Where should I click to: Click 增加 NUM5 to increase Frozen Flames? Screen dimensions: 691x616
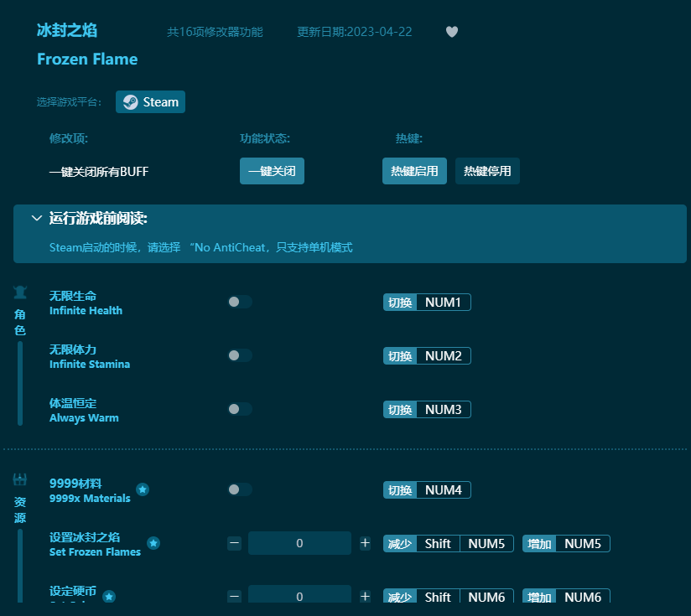566,543
